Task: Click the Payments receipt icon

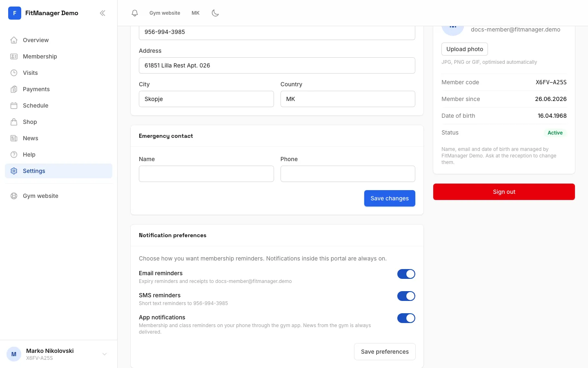Action: [x=14, y=89]
